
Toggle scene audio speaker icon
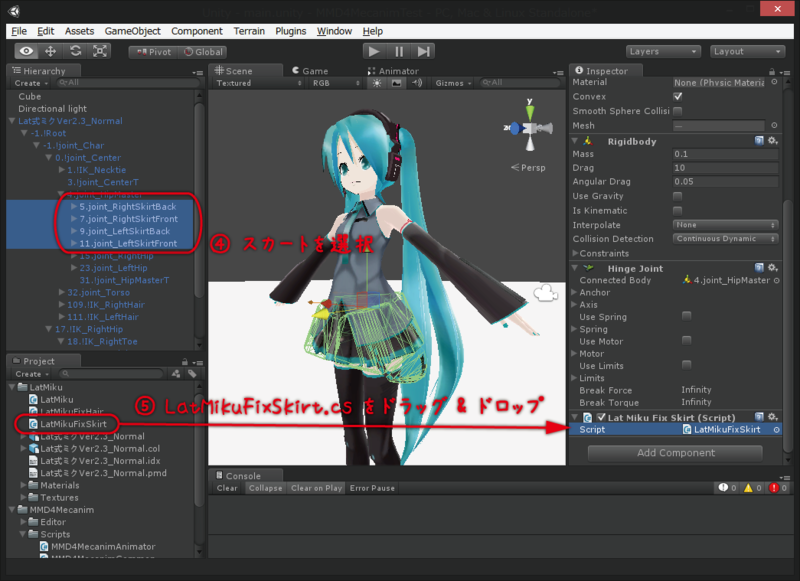(x=417, y=83)
